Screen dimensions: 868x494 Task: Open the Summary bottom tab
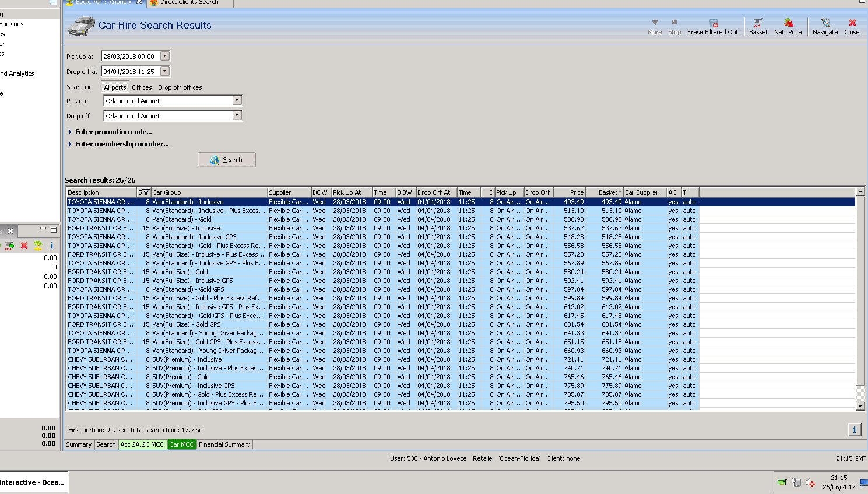[x=79, y=444]
